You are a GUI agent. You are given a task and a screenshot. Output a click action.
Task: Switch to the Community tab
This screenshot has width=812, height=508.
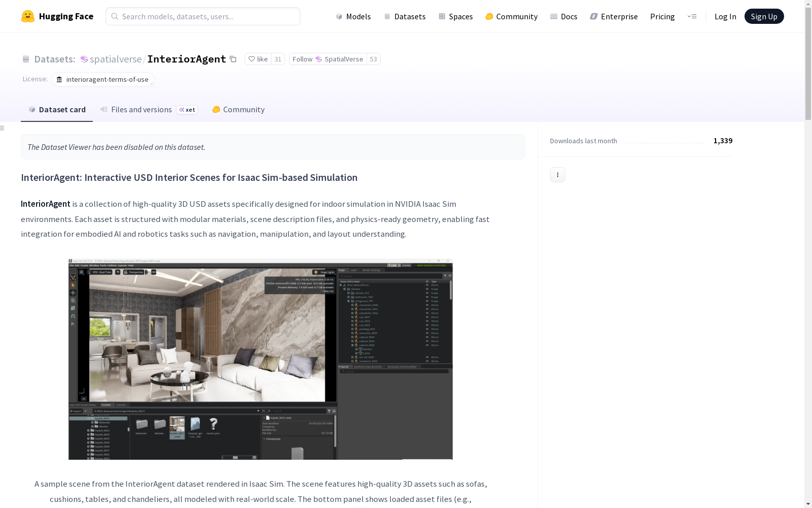tap(238, 109)
